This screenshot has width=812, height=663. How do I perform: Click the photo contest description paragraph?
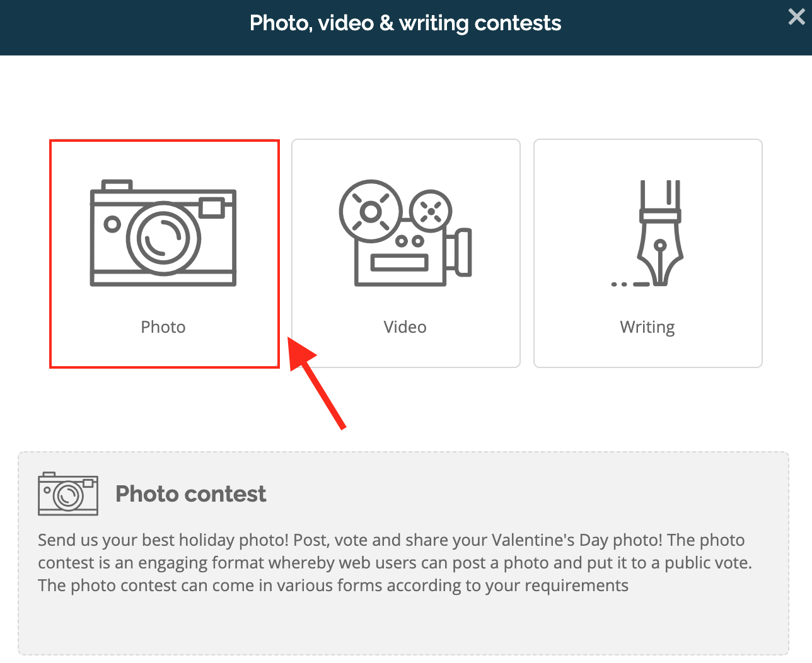point(395,563)
